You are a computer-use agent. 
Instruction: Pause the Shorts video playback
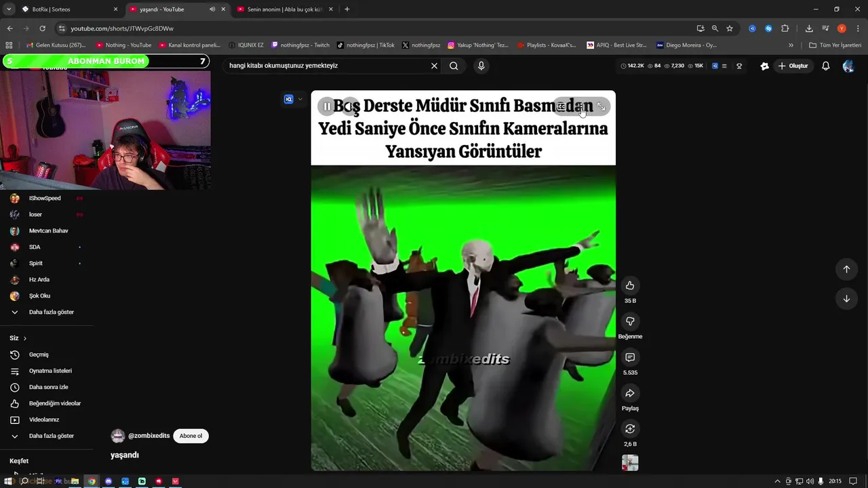pos(327,106)
